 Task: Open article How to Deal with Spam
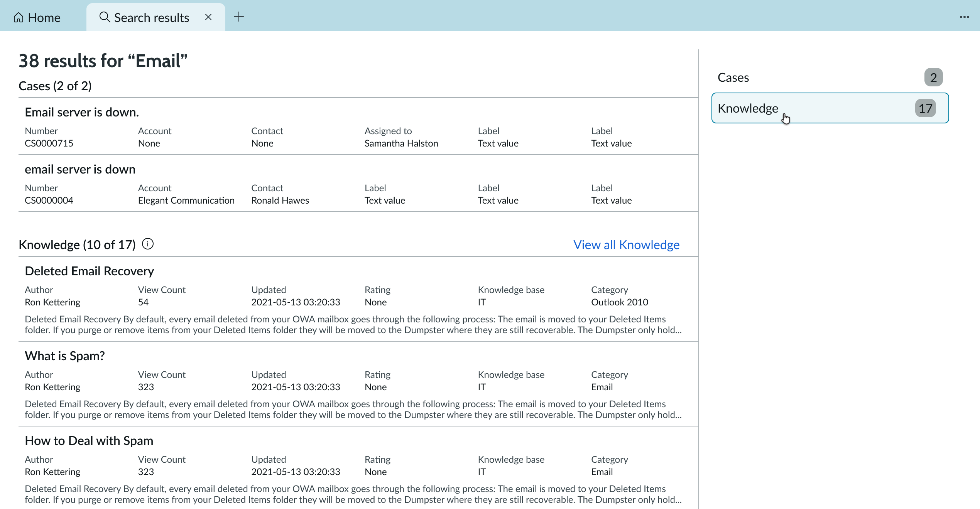tap(89, 441)
